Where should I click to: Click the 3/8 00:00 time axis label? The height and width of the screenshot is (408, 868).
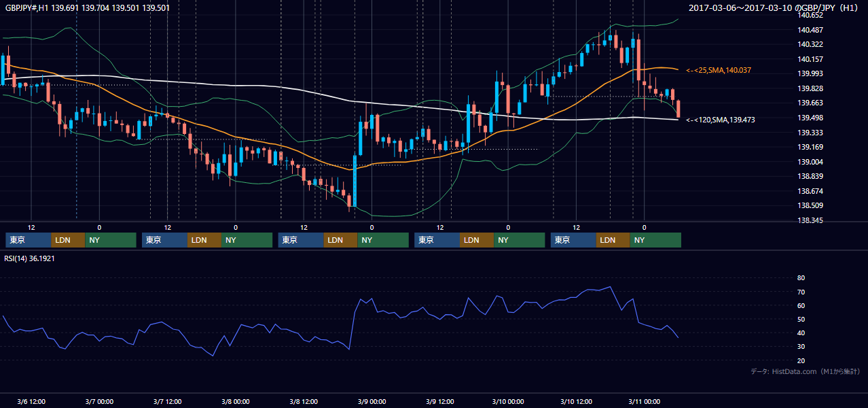point(236,401)
